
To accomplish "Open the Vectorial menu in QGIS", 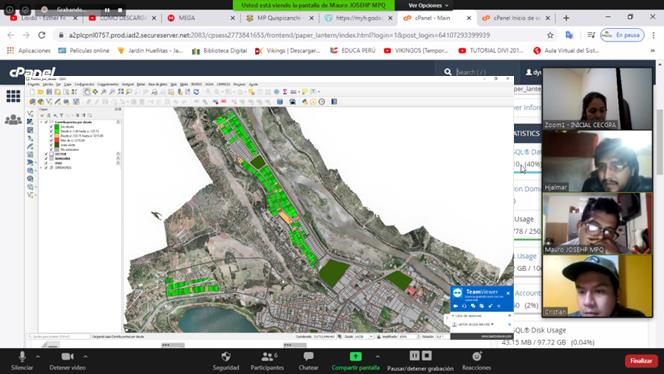I will [x=128, y=84].
